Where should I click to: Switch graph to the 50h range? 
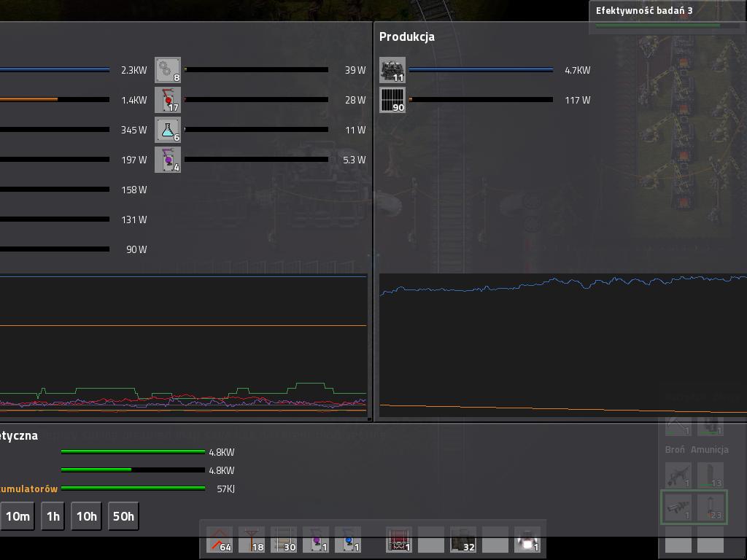pyautogui.click(x=123, y=516)
